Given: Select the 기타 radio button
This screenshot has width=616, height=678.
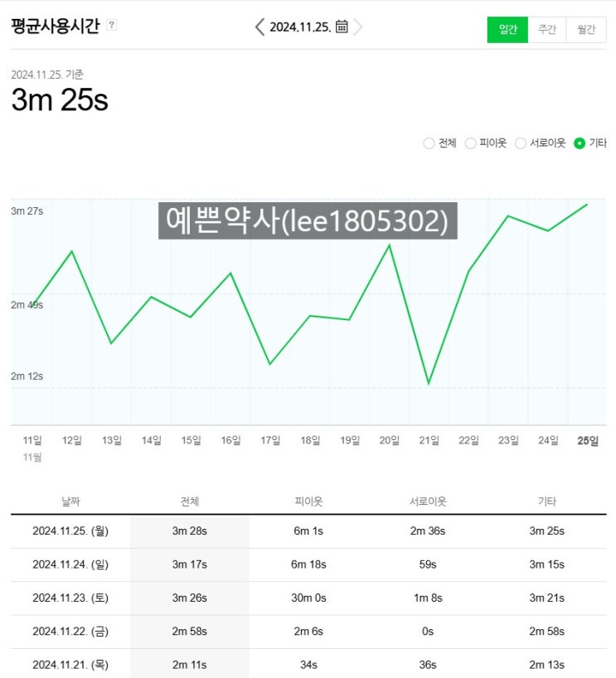Looking at the screenshot, I should (580, 143).
